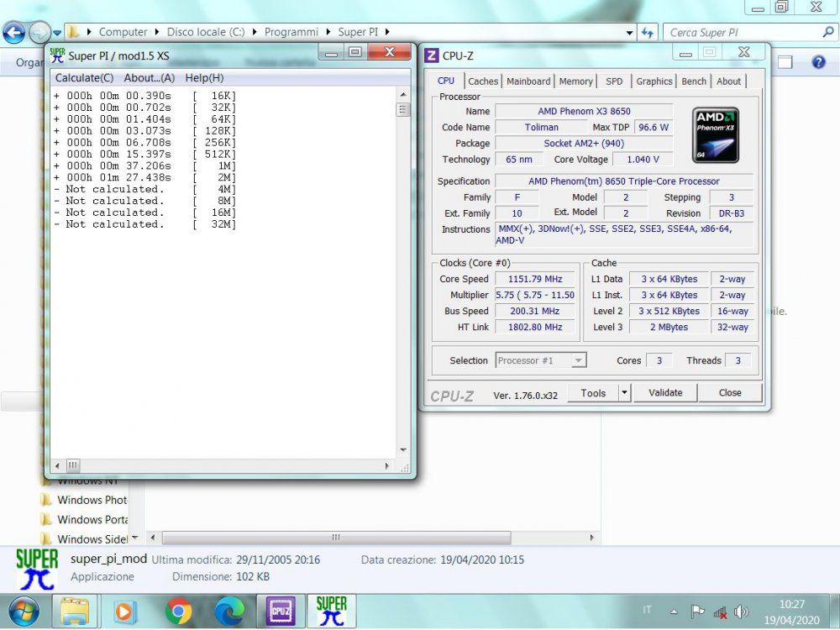The image size is (840, 630).
Task: Click the Explorer horizontal scrollbar
Action: (x=336, y=538)
